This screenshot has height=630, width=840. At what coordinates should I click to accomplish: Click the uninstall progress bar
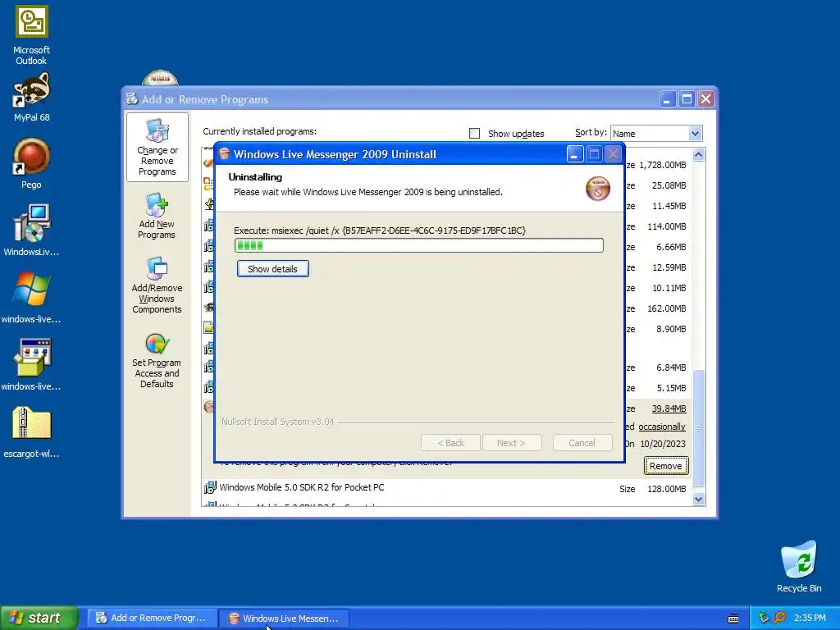coord(419,245)
